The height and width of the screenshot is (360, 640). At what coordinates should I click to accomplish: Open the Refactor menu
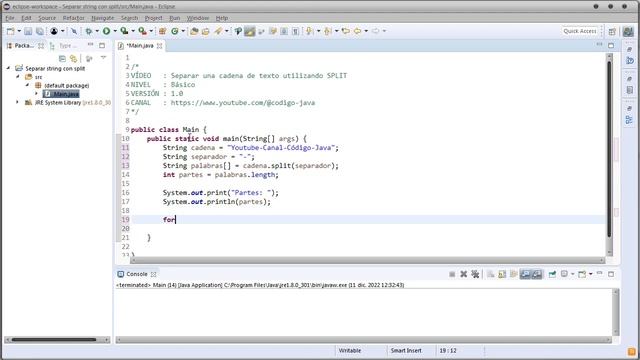coord(73,18)
